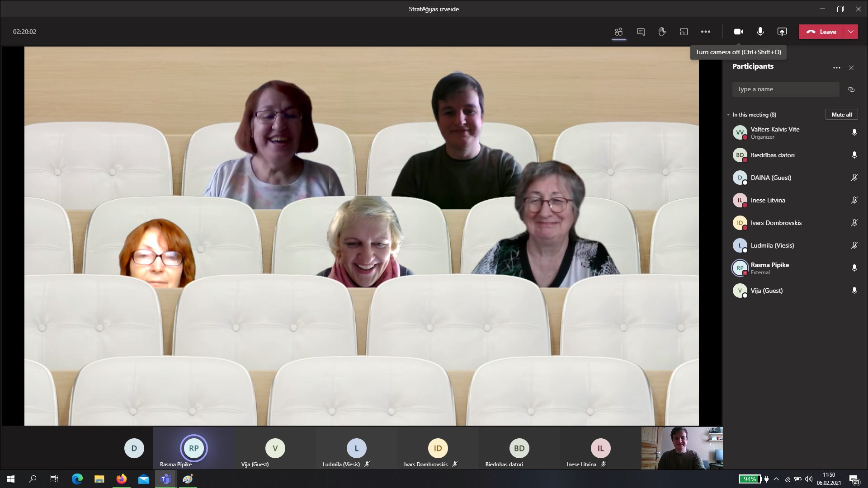The image size is (868, 488).
Task: Open Participants panel more options ellipsis
Action: [836, 68]
